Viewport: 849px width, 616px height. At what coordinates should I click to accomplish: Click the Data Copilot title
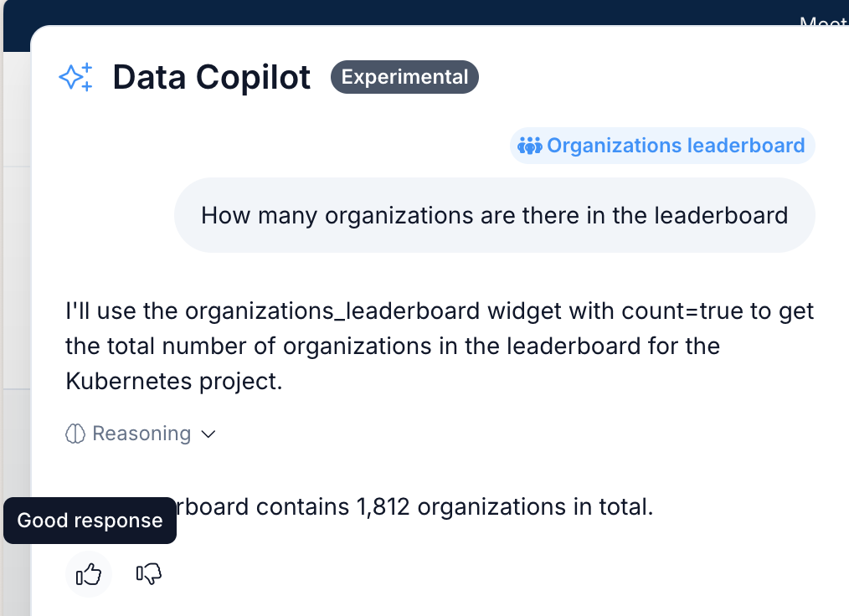click(x=212, y=78)
